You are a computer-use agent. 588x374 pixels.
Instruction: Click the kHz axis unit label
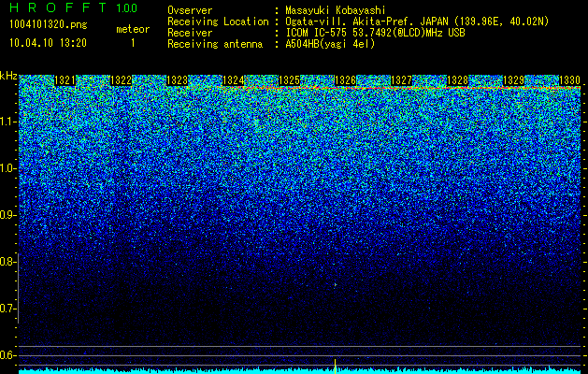coord(8,76)
